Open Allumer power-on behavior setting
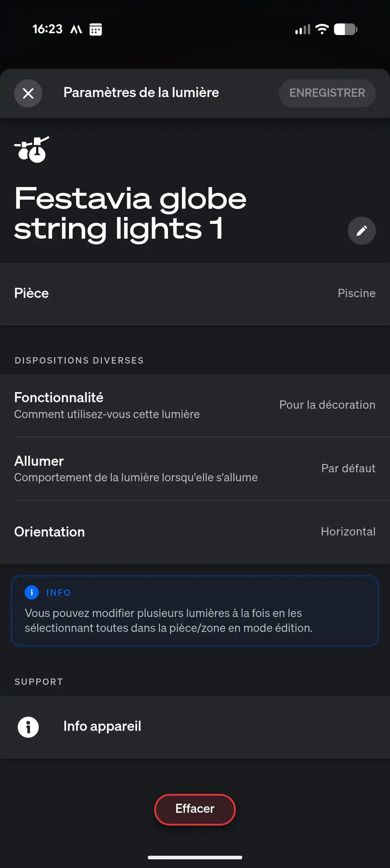 [195, 469]
